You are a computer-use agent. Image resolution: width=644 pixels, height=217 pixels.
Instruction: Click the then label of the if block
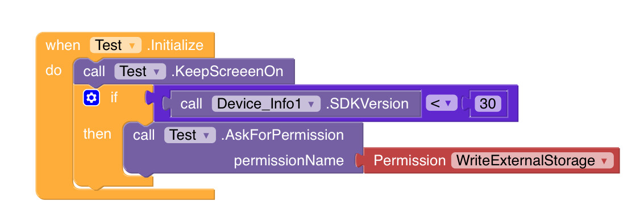(97, 134)
